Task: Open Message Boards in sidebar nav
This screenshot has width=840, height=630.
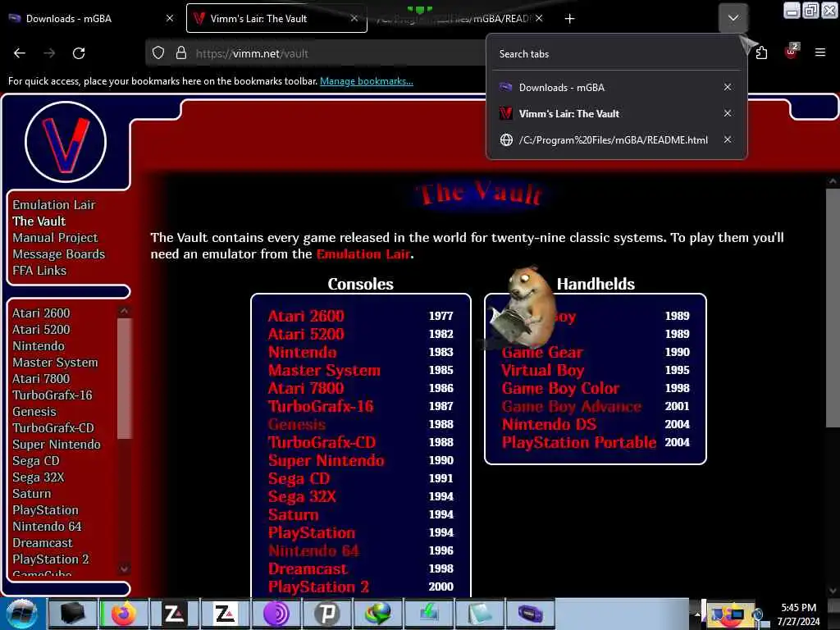Action: (x=58, y=254)
